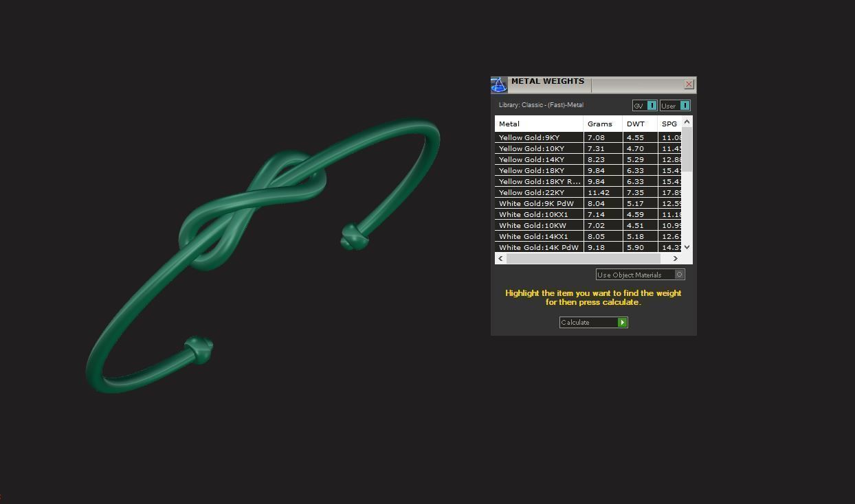Click the Metal Weights cone logo icon
Screen dimensions: 855x504
click(x=499, y=84)
